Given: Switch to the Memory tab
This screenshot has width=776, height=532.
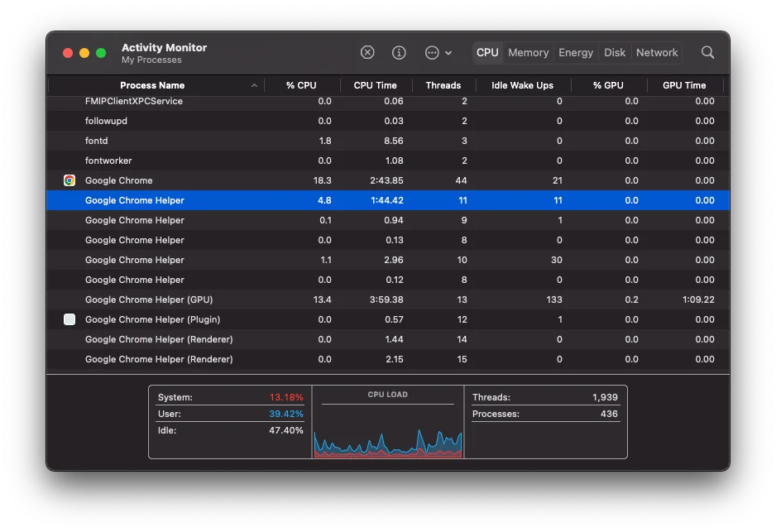Looking at the screenshot, I should click(x=528, y=52).
